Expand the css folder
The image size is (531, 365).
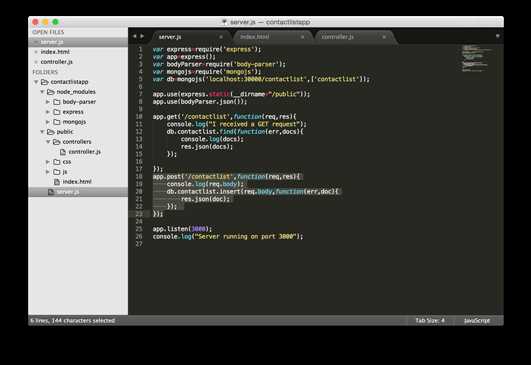coord(48,162)
